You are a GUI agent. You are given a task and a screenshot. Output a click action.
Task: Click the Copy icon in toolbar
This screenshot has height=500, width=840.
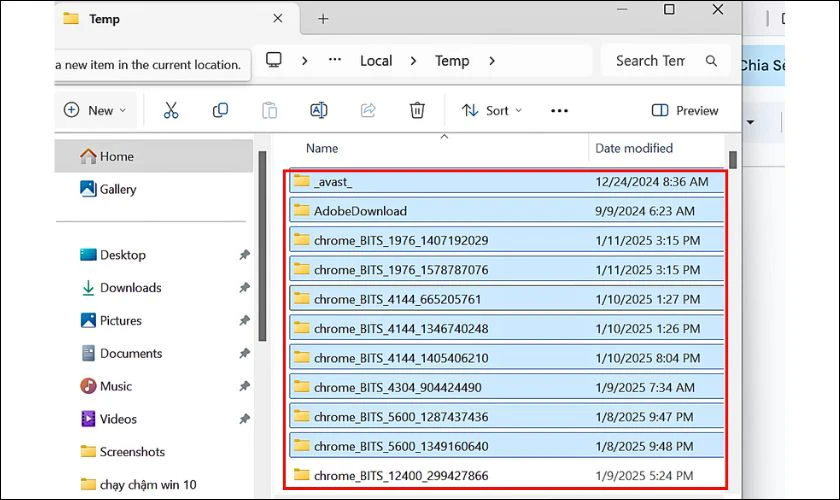(220, 110)
